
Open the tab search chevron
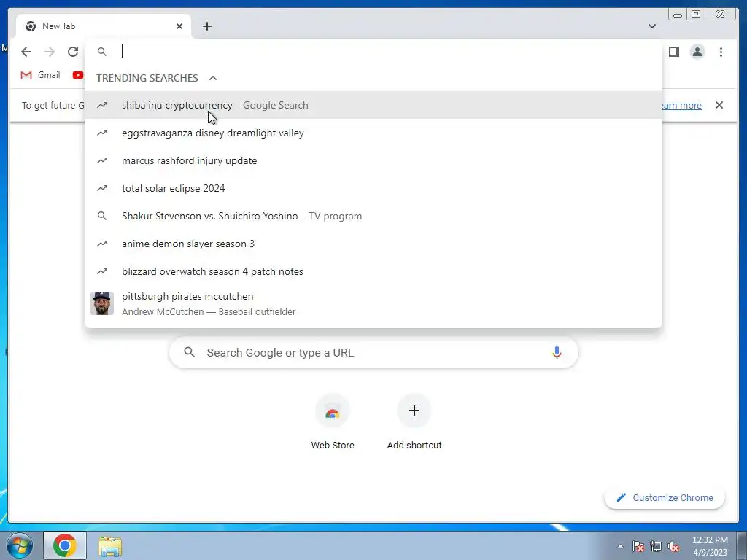click(x=651, y=26)
